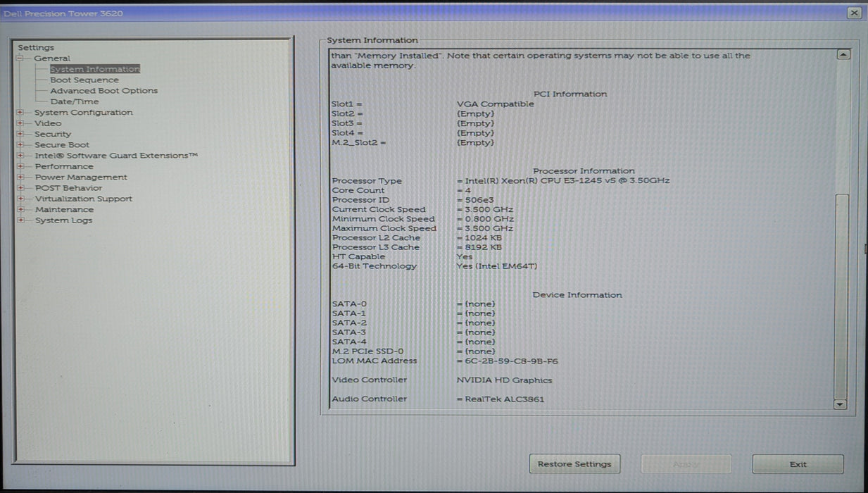
Task: Select the Video category label
Action: click(48, 123)
